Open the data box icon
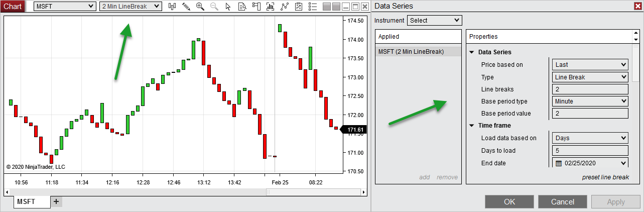644x212 pixels. pyautogui.click(x=242, y=7)
